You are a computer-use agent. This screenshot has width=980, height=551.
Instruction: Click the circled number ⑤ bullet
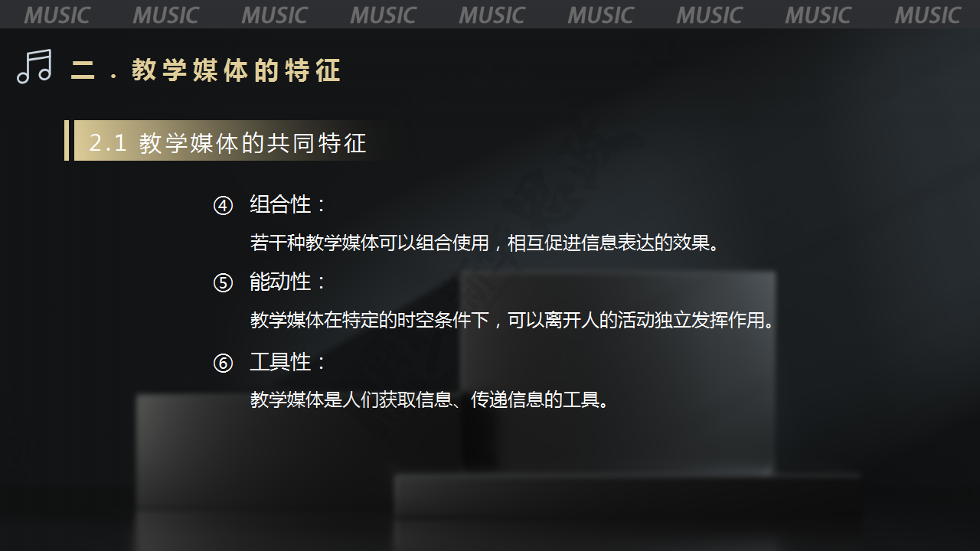pyautogui.click(x=223, y=283)
